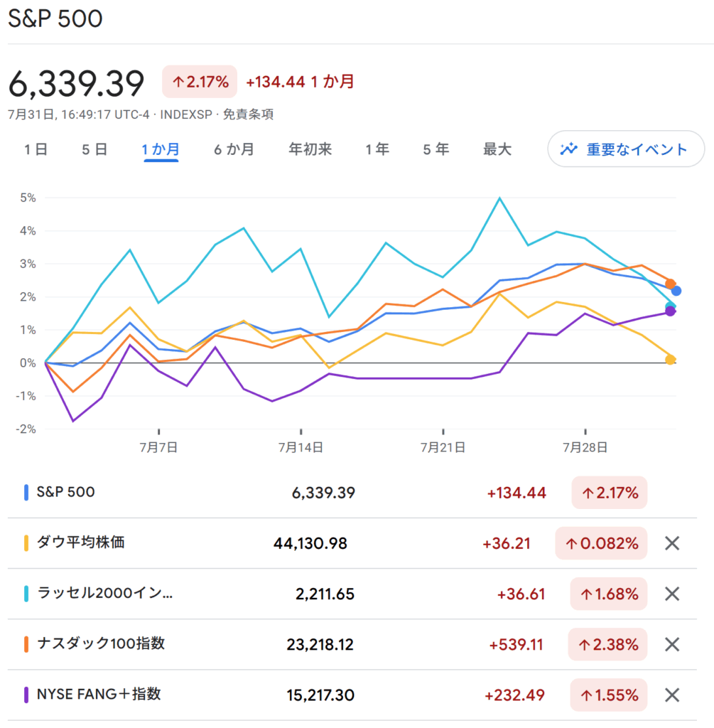
Task: Click the 23,218.12 Nasdaq price value
Action: point(320,644)
